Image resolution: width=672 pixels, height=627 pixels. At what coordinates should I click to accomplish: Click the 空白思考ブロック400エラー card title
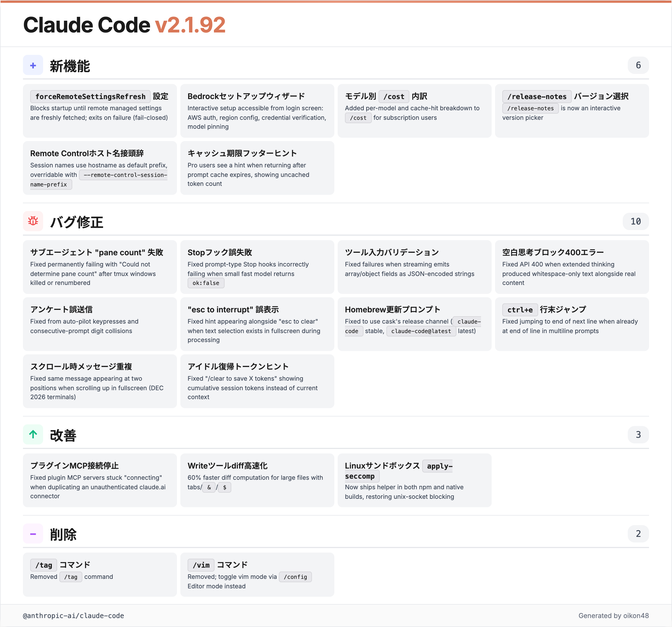pos(553,252)
